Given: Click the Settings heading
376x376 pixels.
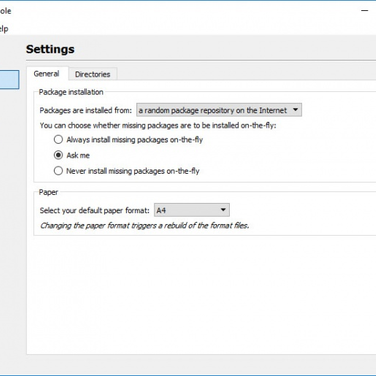Looking at the screenshot, I should tap(50, 49).
